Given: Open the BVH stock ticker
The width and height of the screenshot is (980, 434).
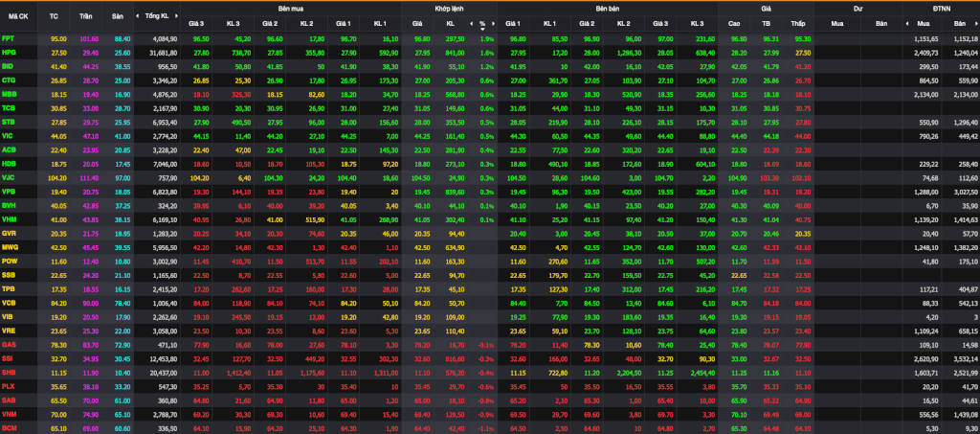Looking at the screenshot, I should click(8, 205).
